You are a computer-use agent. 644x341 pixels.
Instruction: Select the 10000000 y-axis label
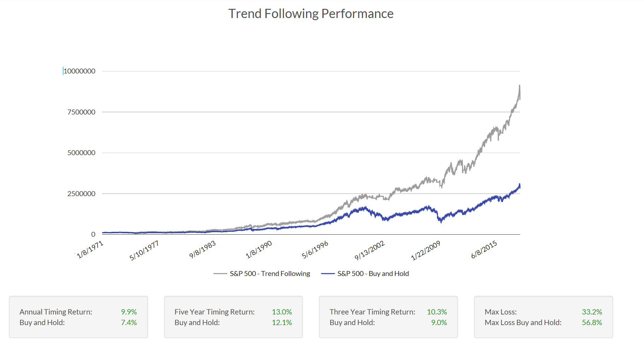[x=80, y=71]
